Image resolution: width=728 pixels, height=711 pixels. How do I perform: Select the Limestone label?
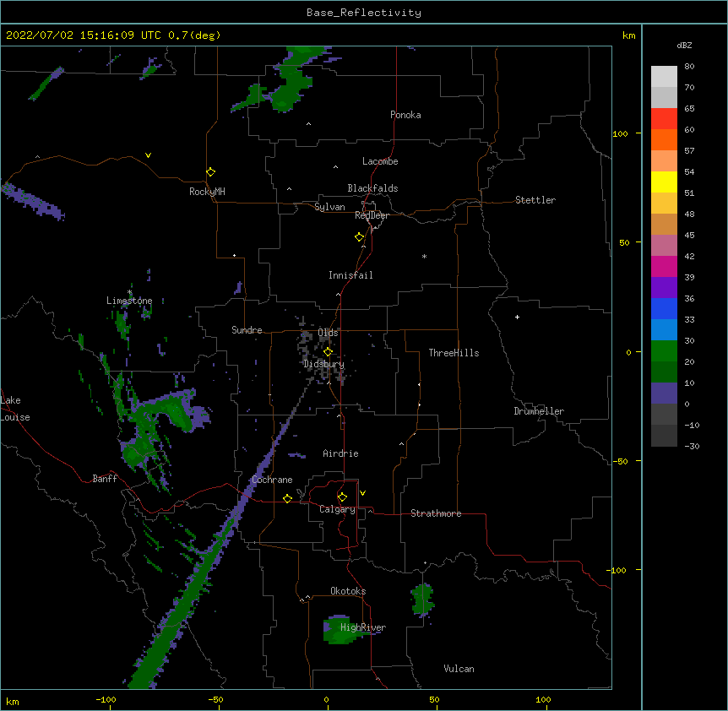tap(129, 301)
